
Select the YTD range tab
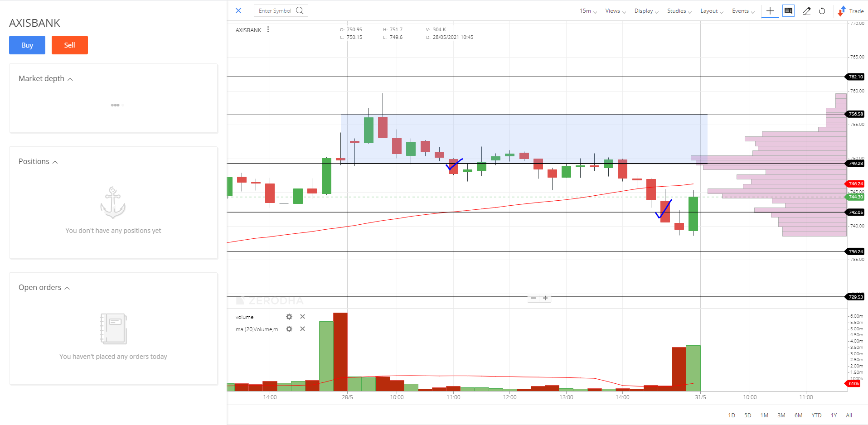816,415
